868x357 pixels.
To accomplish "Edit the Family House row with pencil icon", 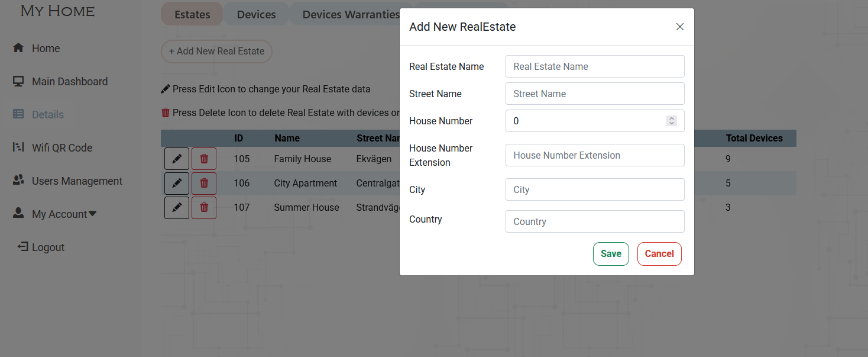I will coord(177,159).
